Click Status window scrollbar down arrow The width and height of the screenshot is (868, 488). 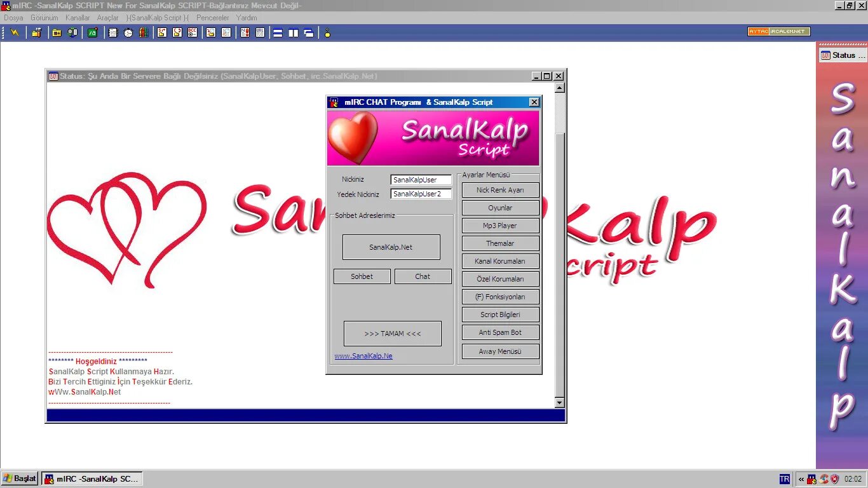pyautogui.click(x=560, y=403)
